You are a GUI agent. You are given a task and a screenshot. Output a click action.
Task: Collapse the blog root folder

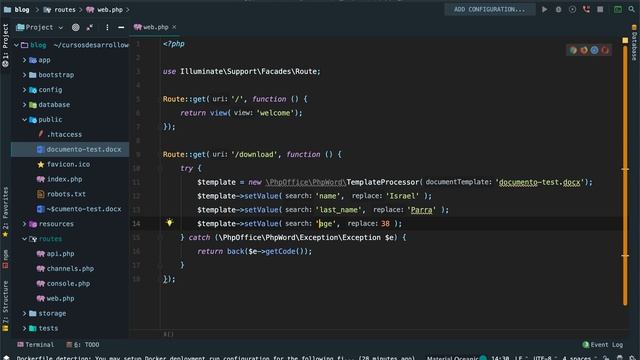16,45
